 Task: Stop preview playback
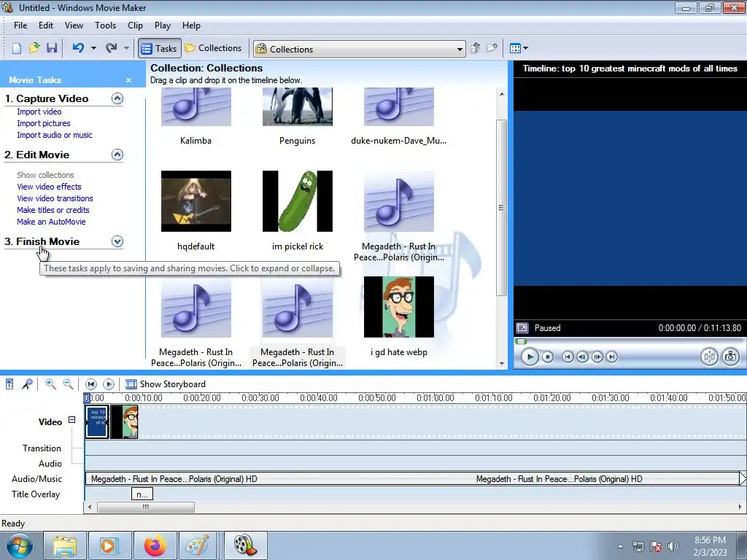coord(548,357)
